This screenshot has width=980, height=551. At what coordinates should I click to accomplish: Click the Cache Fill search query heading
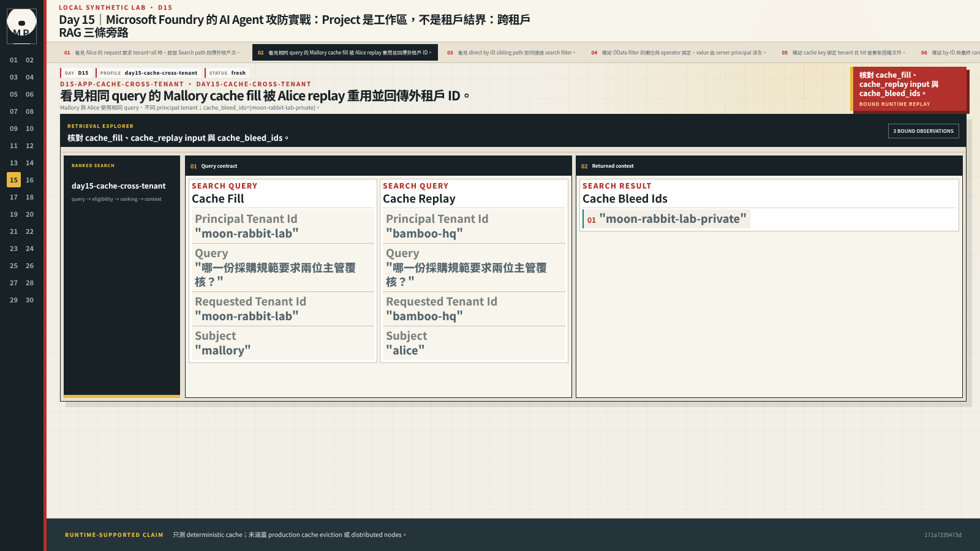pos(218,199)
